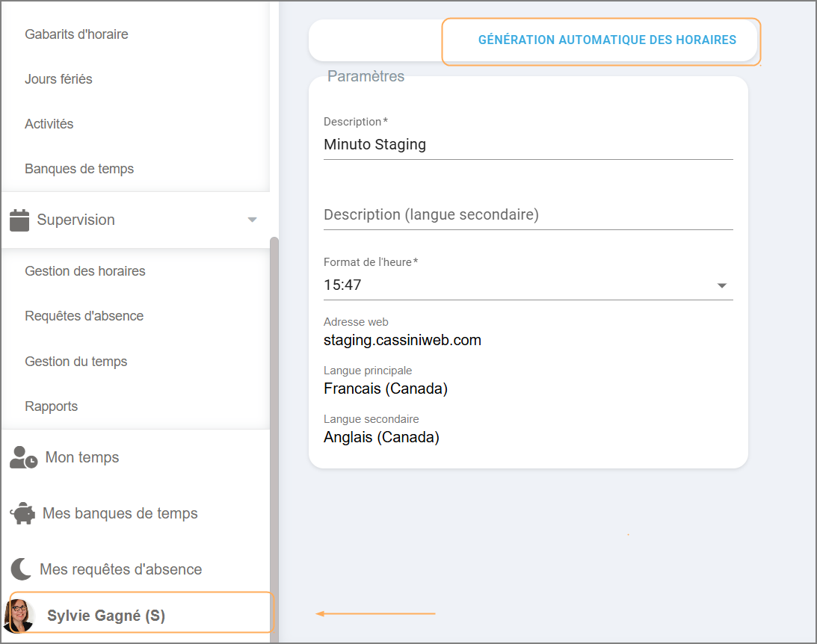Select Requêtes d'absence under Supervision
The height and width of the screenshot is (644, 817).
84,316
